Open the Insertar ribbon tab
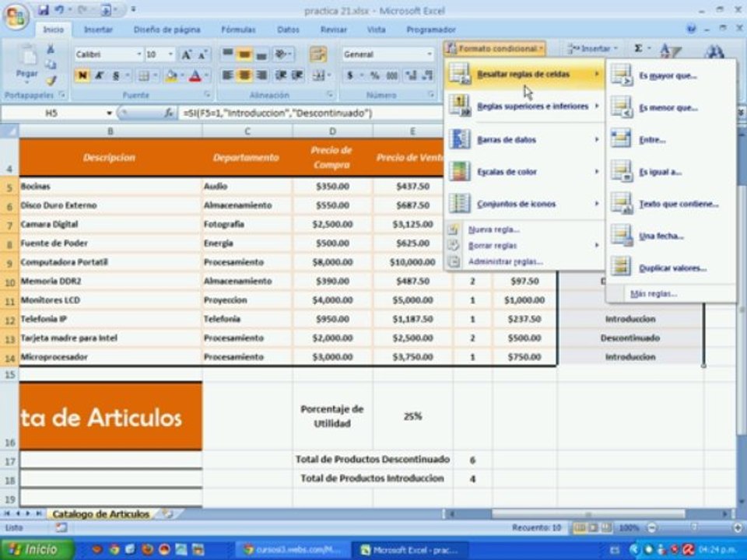The width and height of the screenshot is (747, 560). (x=98, y=30)
